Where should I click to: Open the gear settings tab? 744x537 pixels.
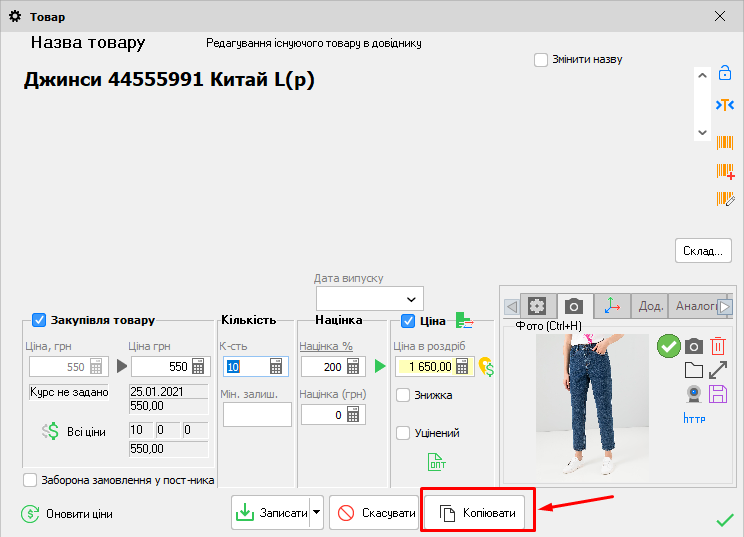[x=537, y=306]
